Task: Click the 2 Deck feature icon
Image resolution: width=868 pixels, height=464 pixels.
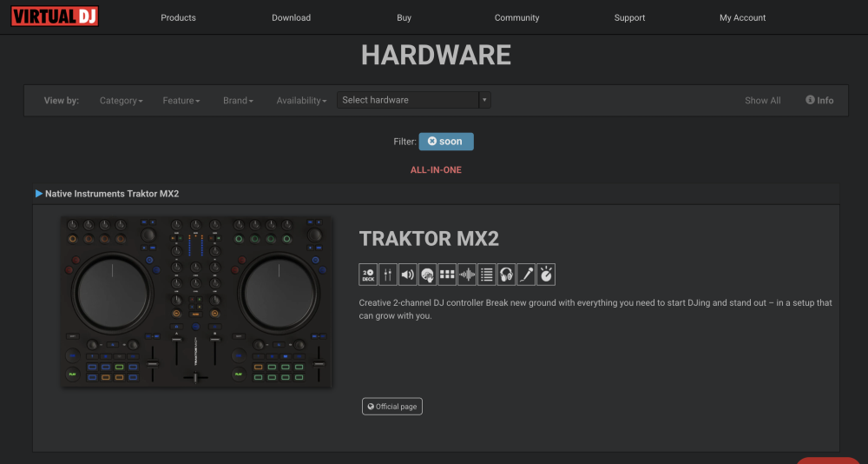Action: click(x=368, y=275)
